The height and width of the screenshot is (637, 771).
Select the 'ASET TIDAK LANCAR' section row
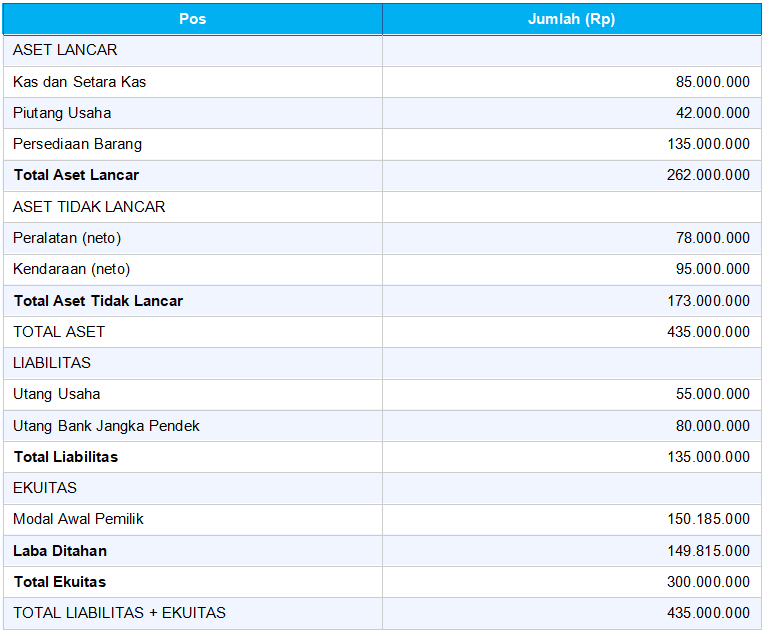coord(383,207)
